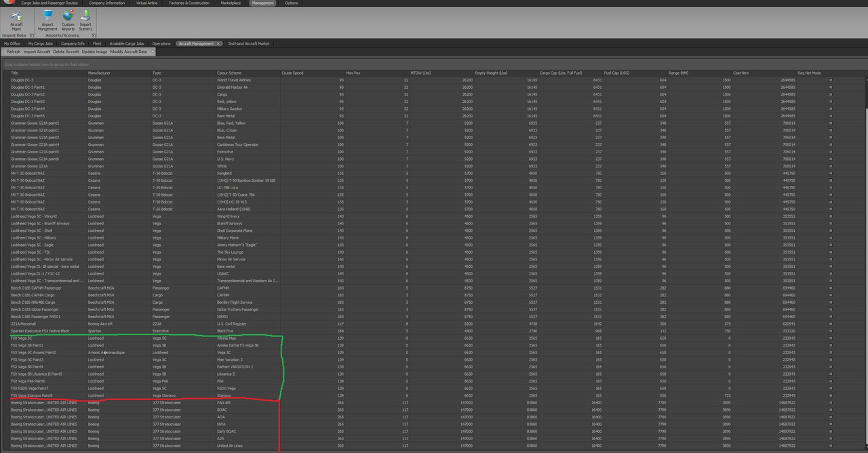Open the Options menu

coord(291,3)
